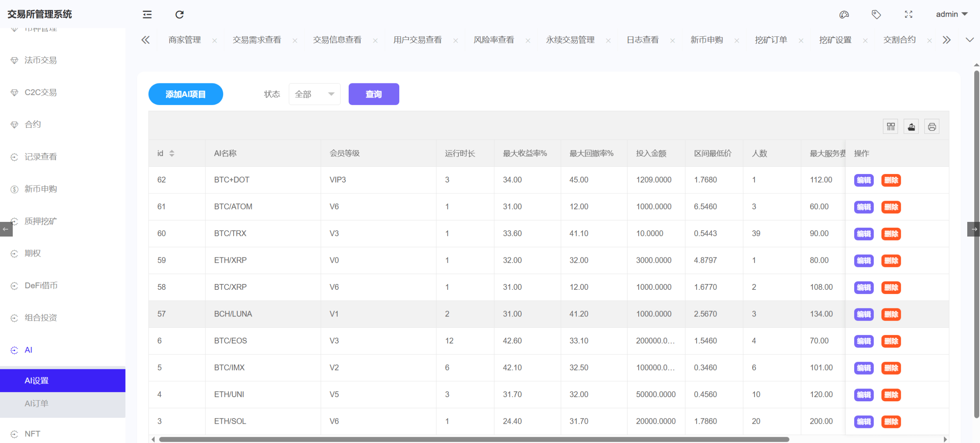Open the theme palette settings
The width and height of the screenshot is (980, 443).
click(x=844, y=14)
